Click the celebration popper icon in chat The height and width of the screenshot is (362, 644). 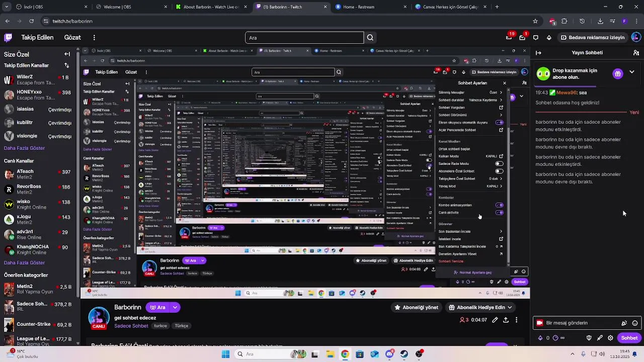click(624, 323)
